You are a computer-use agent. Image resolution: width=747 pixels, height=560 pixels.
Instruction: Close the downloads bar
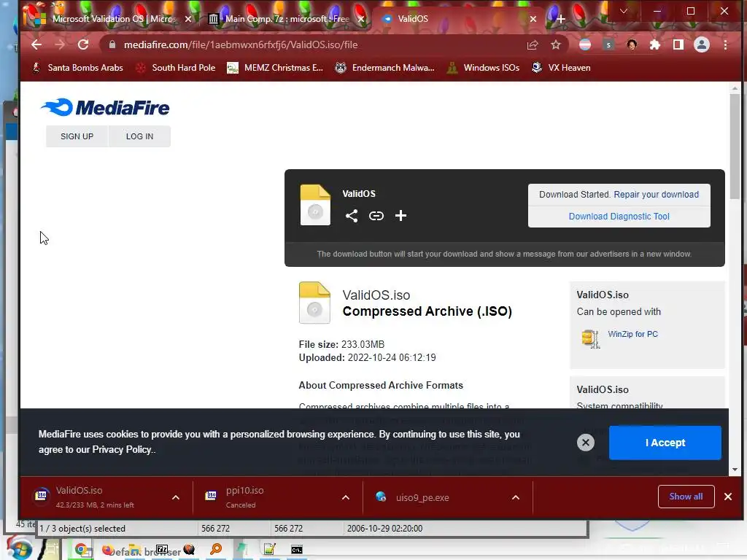728,497
